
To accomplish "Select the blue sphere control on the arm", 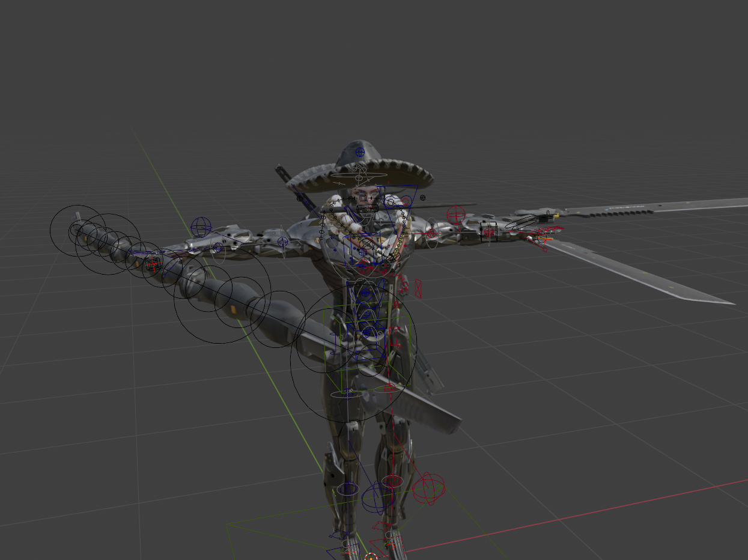I will click(201, 228).
